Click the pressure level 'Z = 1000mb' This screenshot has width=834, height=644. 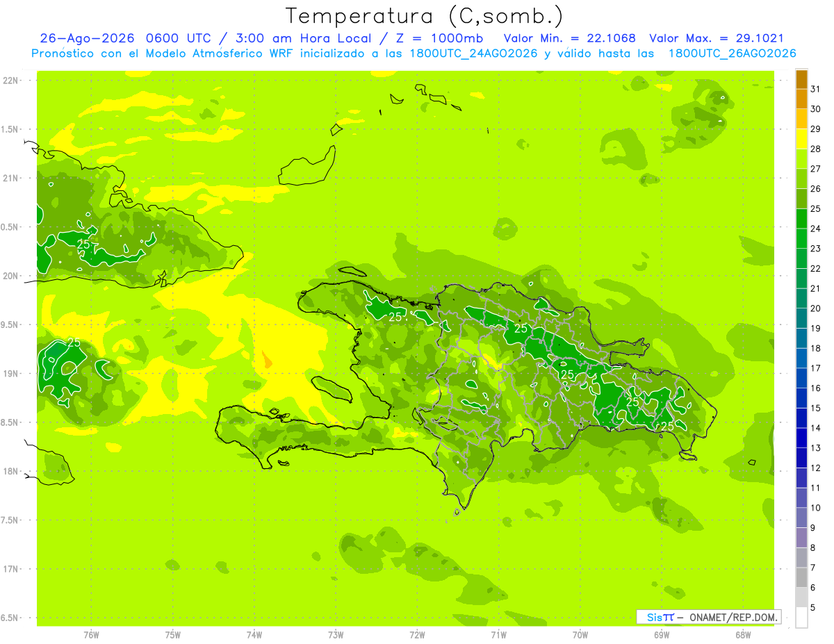[439, 38]
